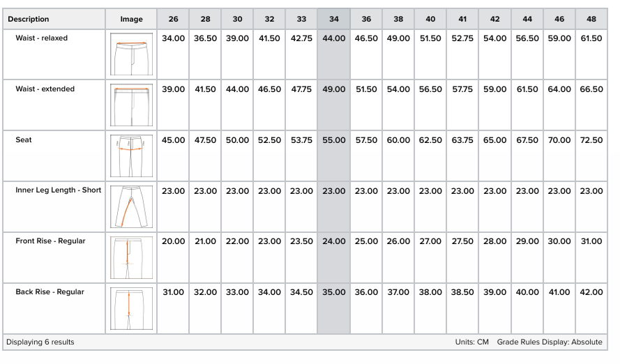This screenshot has height=364, width=620.
Task: Open the Waist - relaxed measurement diagram
Action: [x=131, y=54]
